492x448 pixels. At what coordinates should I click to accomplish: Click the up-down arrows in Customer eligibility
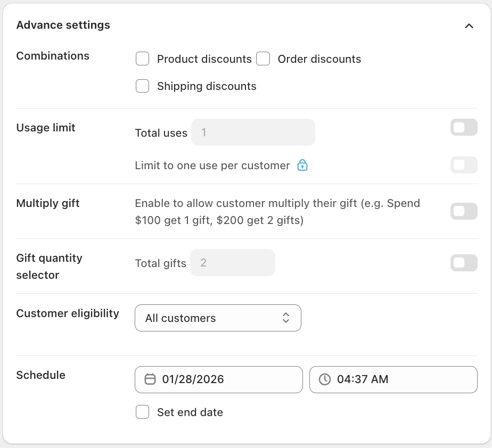click(286, 318)
